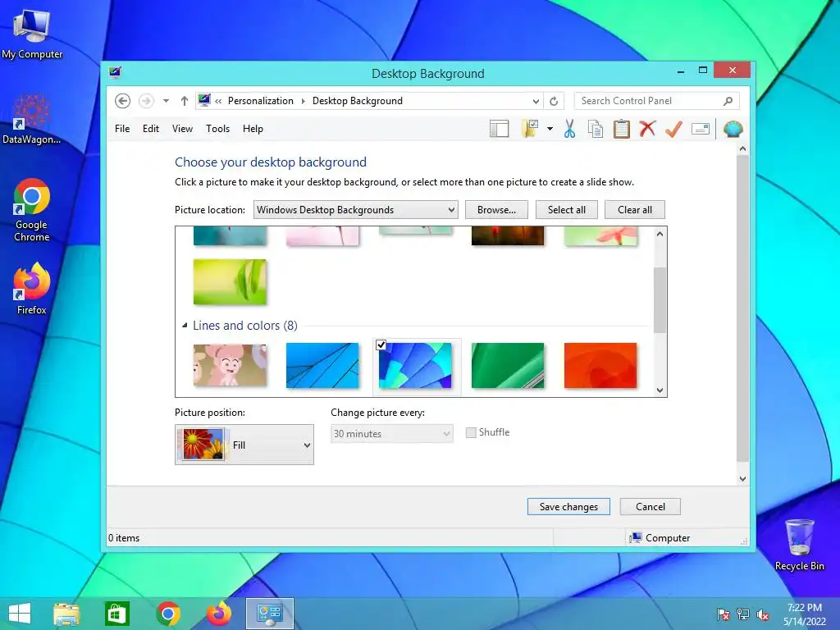The height and width of the screenshot is (630, 840).
Task: Click the Cancel button
Action: click(651, 506)
